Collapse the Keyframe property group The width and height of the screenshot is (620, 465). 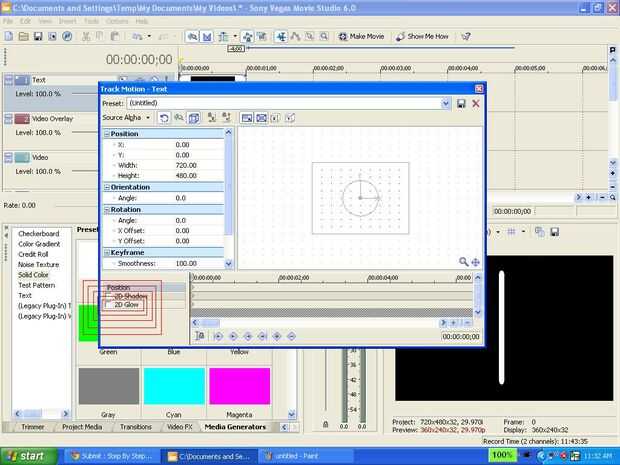[106, 253]
